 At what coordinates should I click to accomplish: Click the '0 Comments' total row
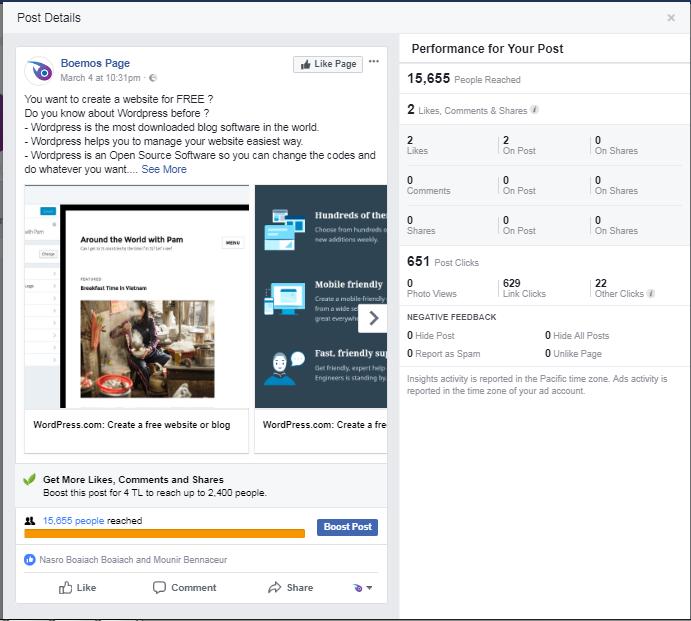pyautogui.click(x=428, y=186)
